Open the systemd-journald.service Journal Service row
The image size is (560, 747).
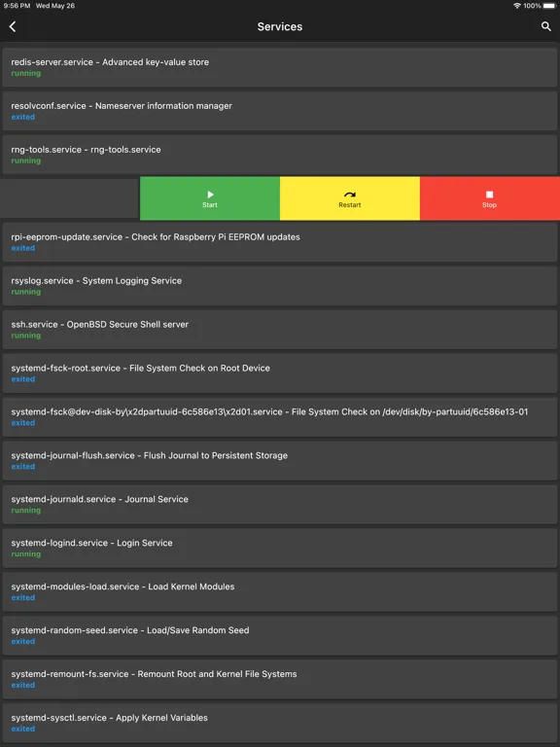(x=280, y=505)
